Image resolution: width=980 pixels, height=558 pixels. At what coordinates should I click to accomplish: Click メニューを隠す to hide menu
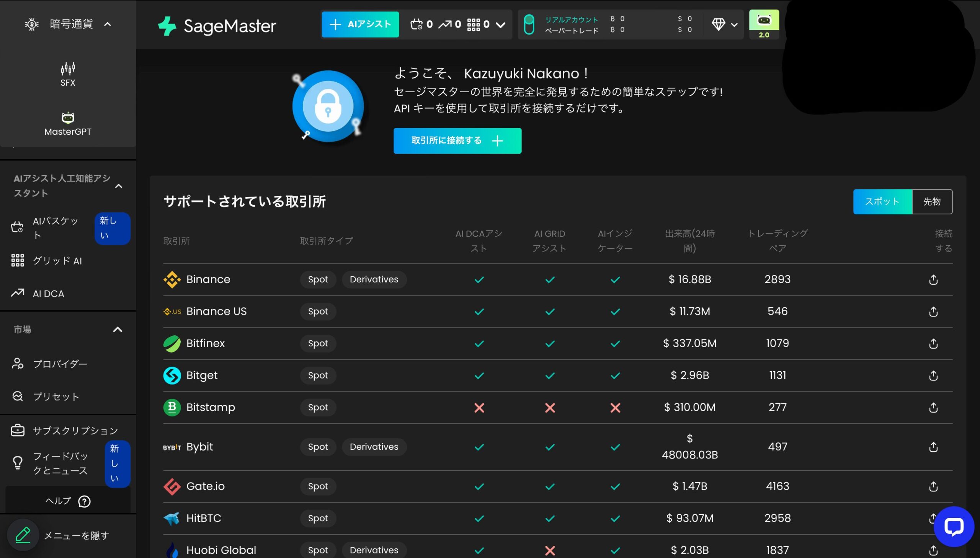click(x=76, y=535)
